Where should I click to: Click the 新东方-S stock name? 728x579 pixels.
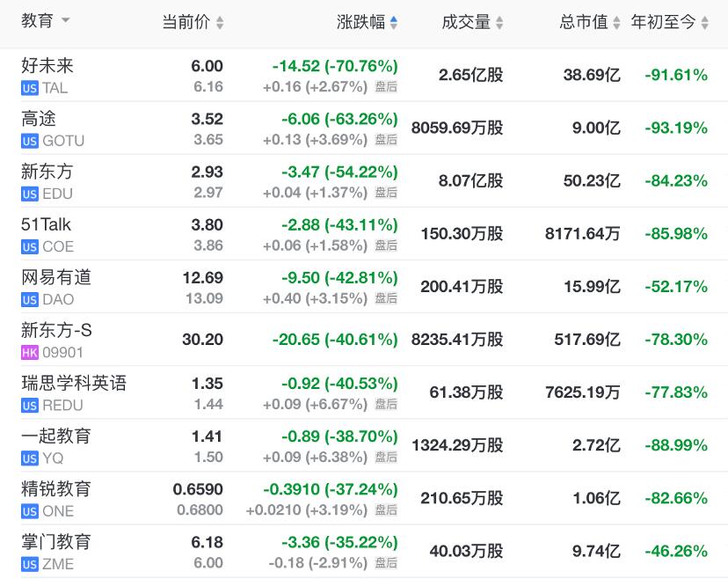coord(56,330)
